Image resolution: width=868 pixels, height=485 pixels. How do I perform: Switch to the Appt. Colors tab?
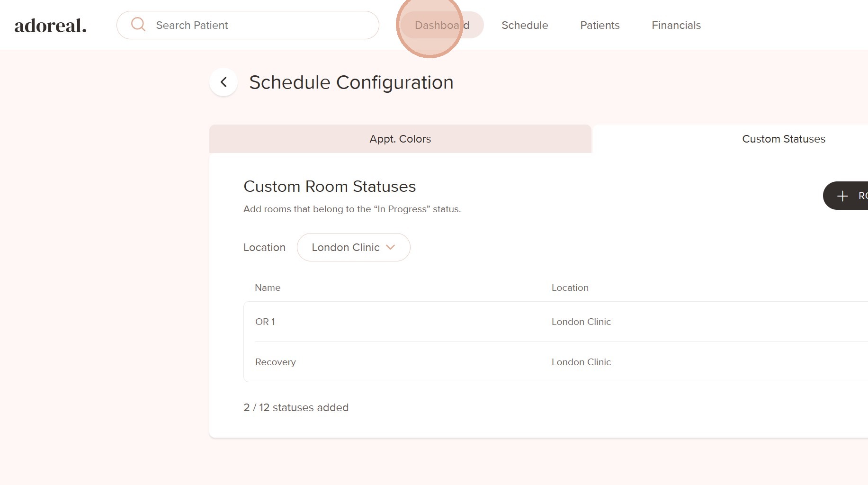400,139
